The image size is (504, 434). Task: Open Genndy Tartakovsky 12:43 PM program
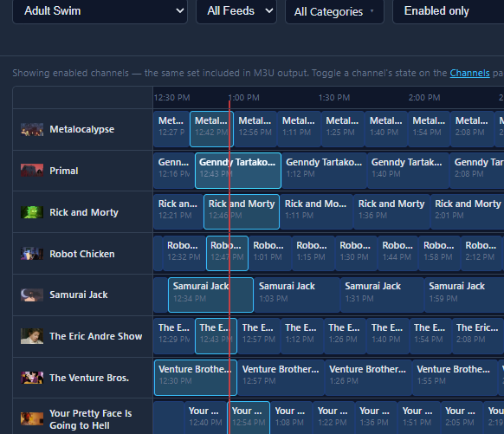point(238,171)
